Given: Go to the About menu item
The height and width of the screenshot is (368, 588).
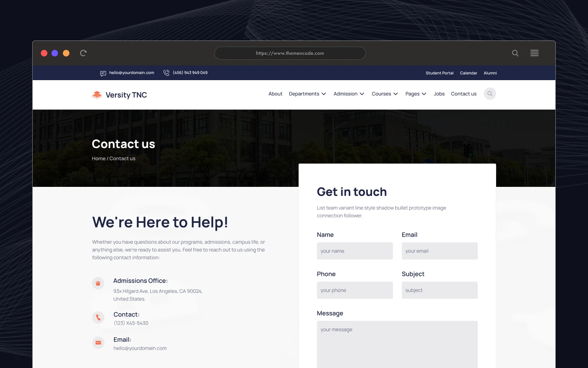Looking at the screenshot, I should click(x=275, y=94).
